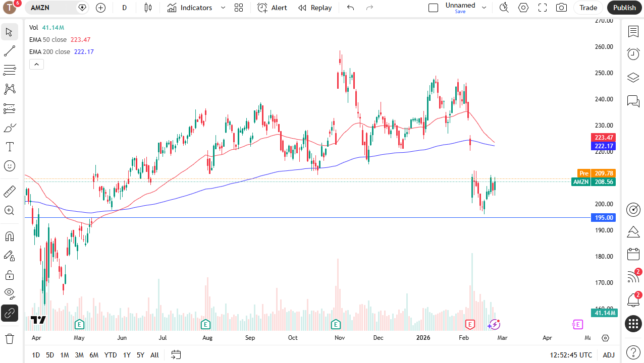This screenshot has height=363, width=644.
Task: Publish the chart idea
Action: pos(625,8)
